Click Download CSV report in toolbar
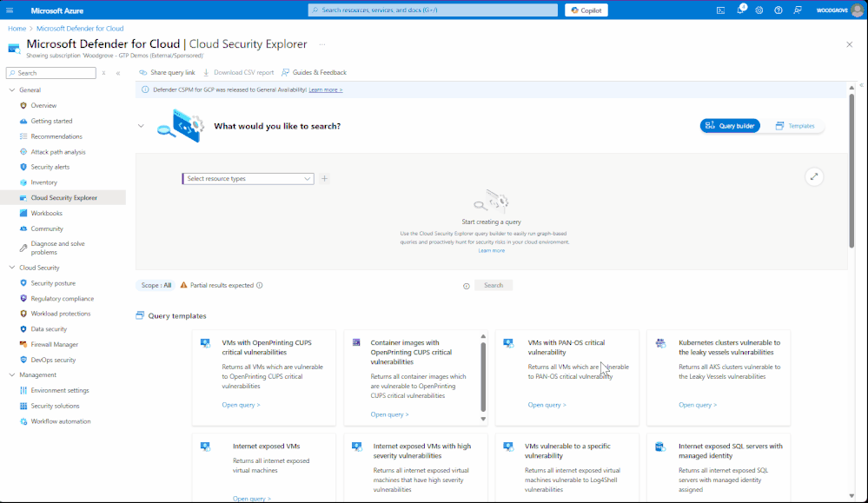Image resolution: width=868 pixels, height=503 pixels. click(239, 72)
